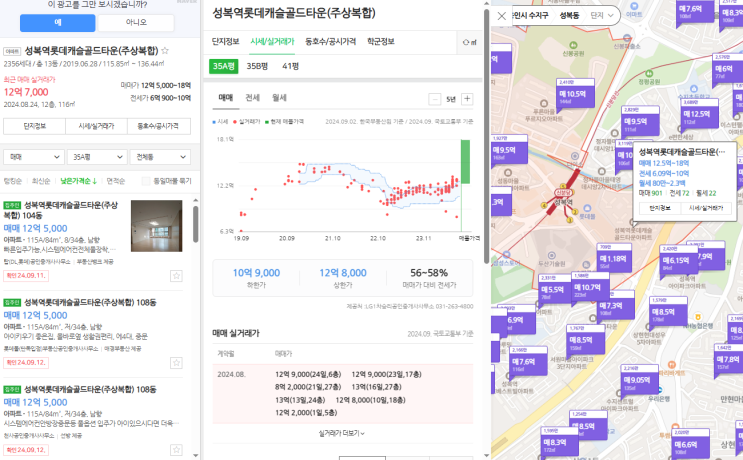The width and height of the screenshot is (743, 460).
Task: Open the 매8.5억 178㎡ map marker
Action: coord(668,311)
